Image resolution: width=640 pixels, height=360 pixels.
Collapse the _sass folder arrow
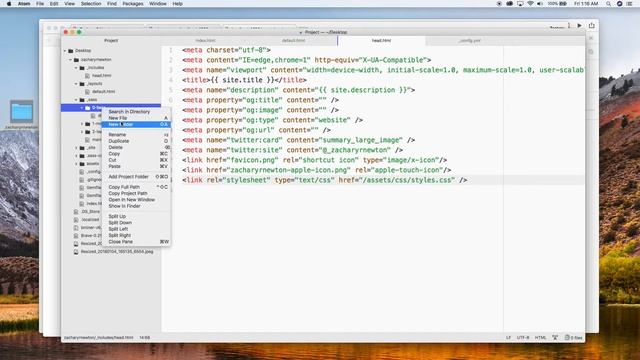(x=76, y=100)
